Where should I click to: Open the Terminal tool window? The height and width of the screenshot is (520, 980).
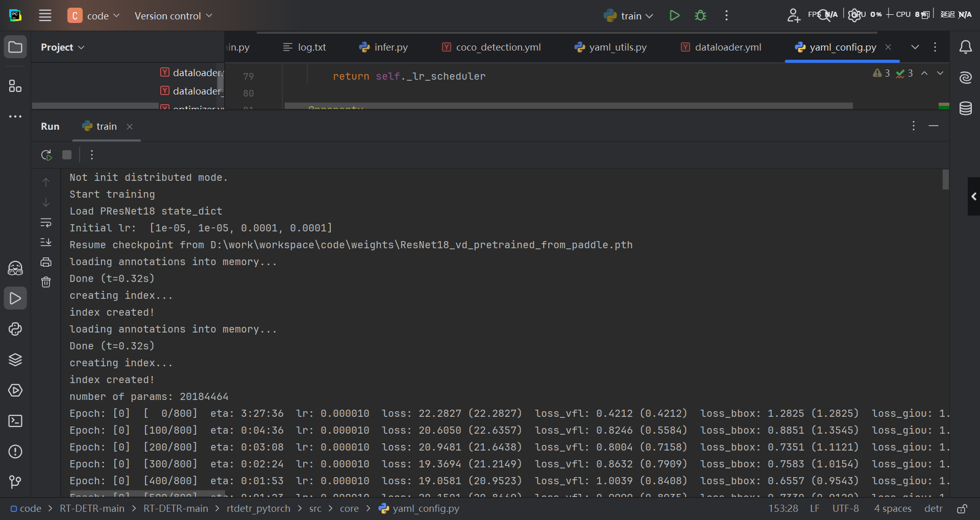(15, 421)
